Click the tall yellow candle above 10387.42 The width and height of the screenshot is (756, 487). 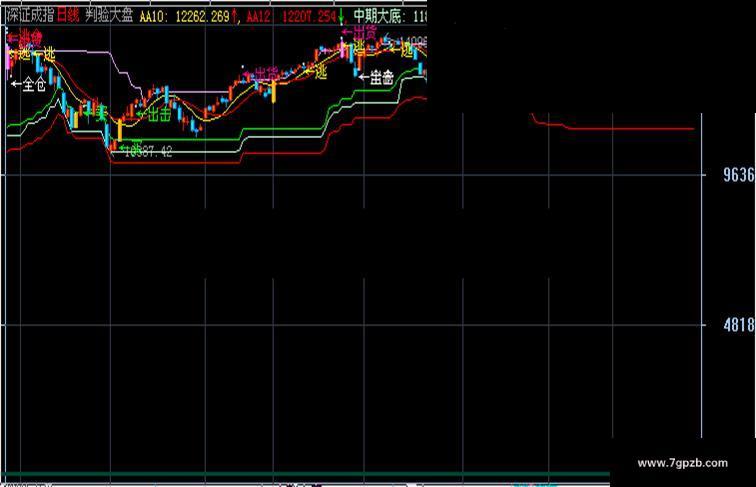(120, 130)
